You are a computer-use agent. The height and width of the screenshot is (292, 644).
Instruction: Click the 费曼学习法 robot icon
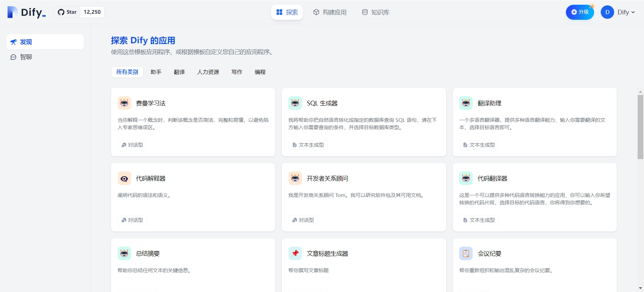(124, 103)
